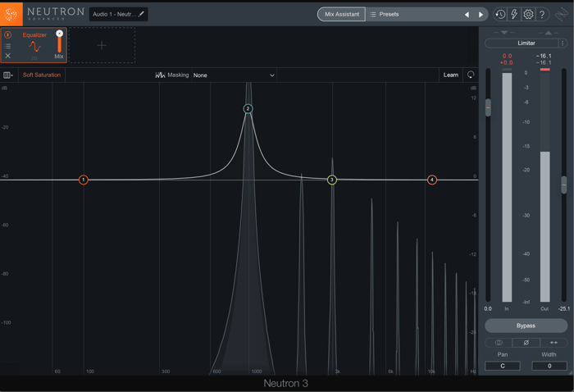Viewport: 574px width, 392px height.
Task: Click the Learn button
Action: click(451, 75)
